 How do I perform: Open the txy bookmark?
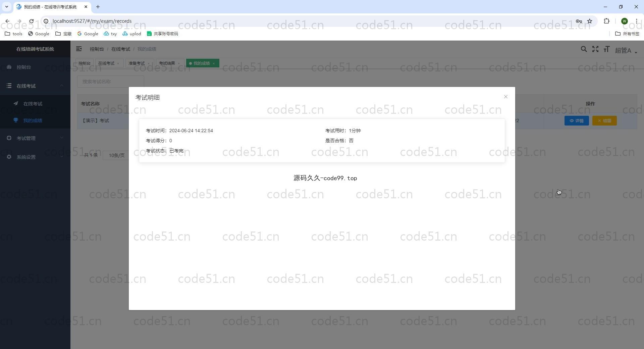[x=110, y=34]
